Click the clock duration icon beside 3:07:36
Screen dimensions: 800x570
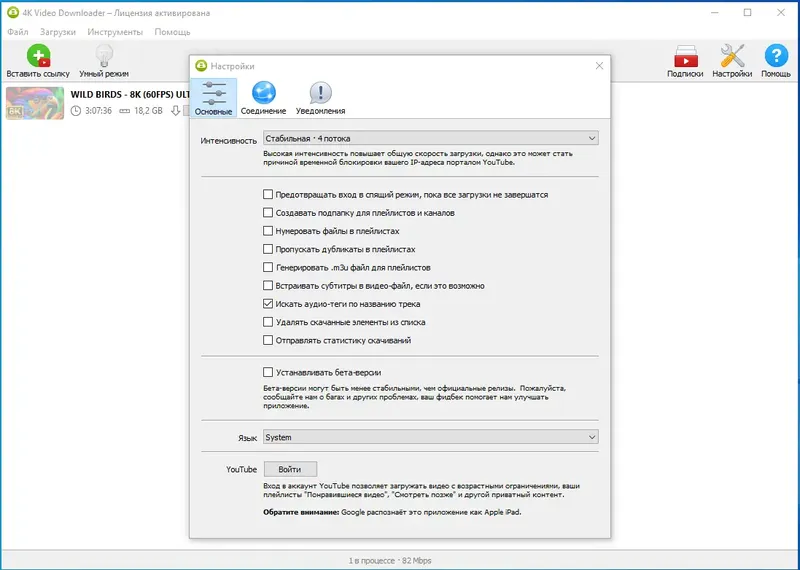click(76, 111)
